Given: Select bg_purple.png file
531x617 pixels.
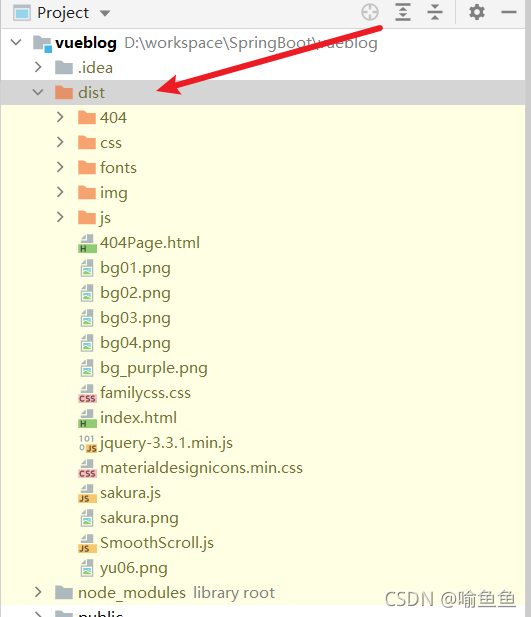Looking at the screenshot, I should tap(154, 368).
